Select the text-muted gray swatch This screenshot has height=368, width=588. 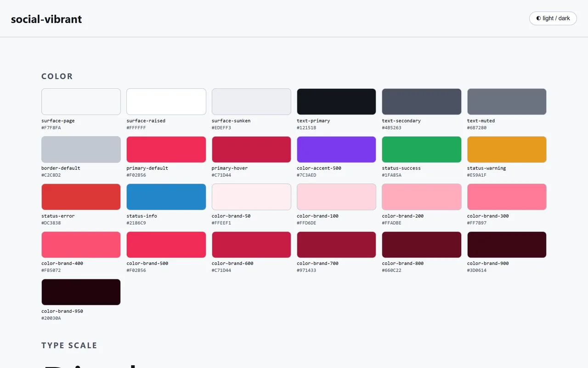tap(507, 102)
